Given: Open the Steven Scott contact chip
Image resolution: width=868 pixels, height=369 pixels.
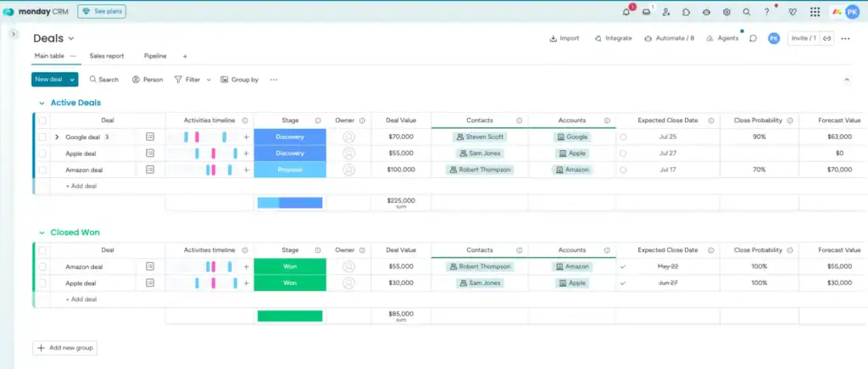Looking at the screenshot, I should [x=480, y=137].
